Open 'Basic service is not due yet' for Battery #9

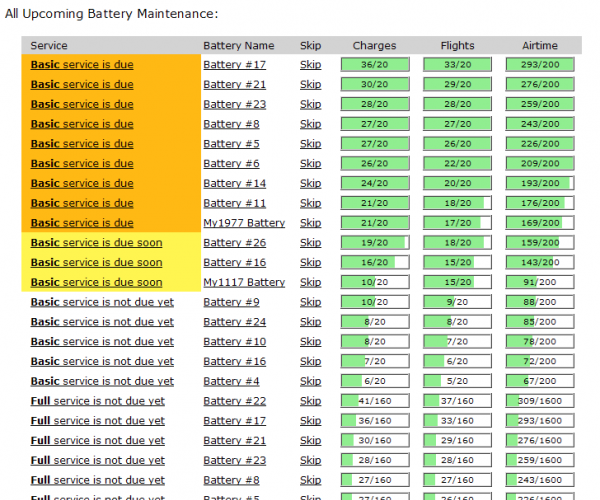(102, 302)
